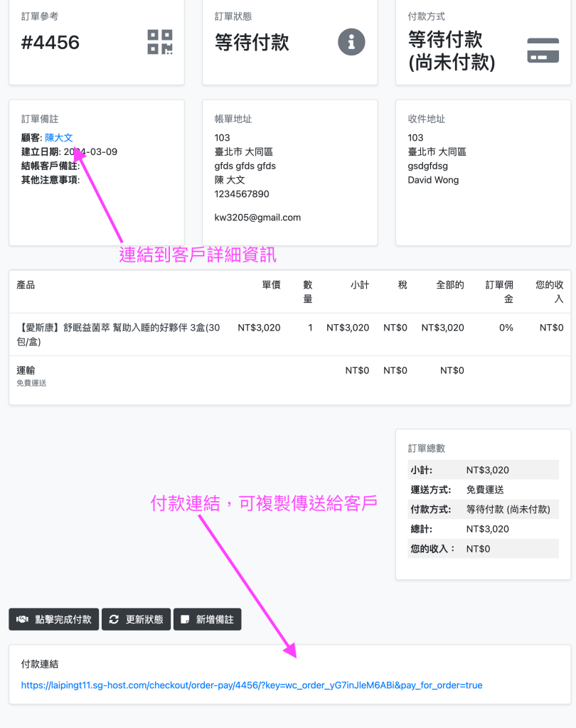Click the 免費運送 label under 運輸
The width and height of the screenshot is (576, 728).
pos(31,383)
